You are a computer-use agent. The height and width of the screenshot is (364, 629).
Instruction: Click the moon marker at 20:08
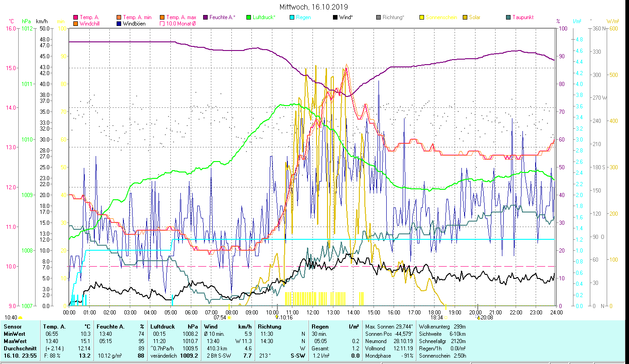(478, 318)
